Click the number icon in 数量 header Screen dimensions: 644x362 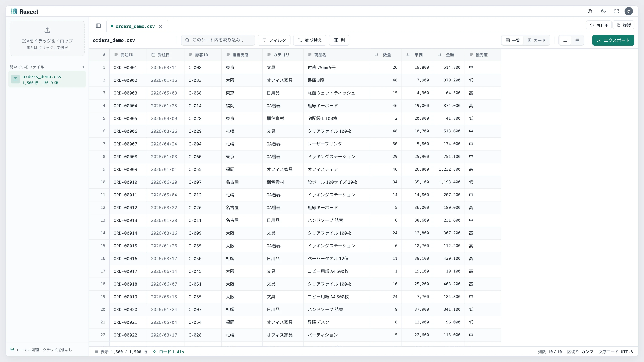pos(377,55)
